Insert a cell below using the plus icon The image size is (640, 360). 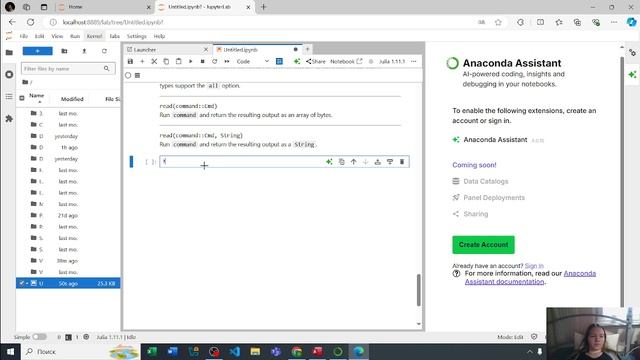(142, 61)
